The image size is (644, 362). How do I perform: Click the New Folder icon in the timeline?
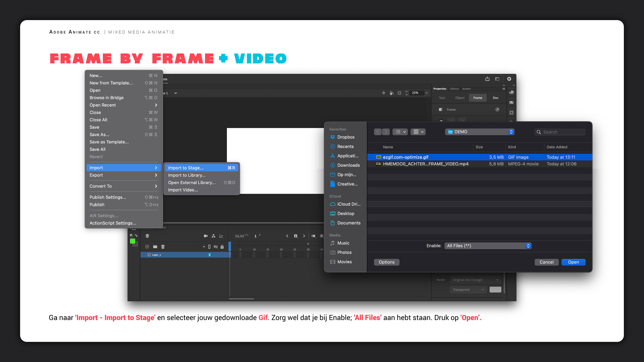tap(155, 247)
